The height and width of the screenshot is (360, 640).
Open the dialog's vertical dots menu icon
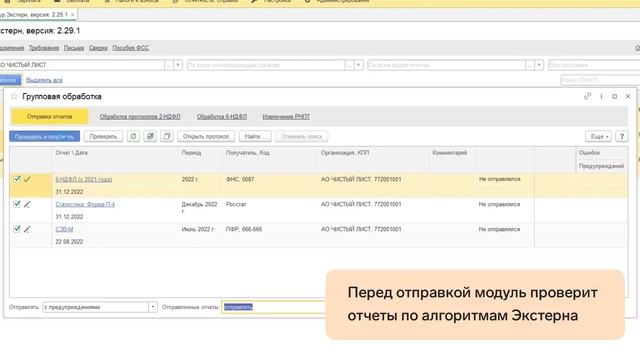pos(601,96)
